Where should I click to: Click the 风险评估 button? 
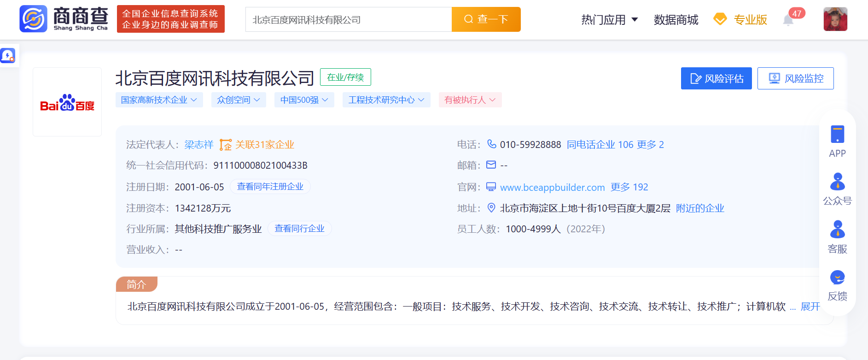717,78
